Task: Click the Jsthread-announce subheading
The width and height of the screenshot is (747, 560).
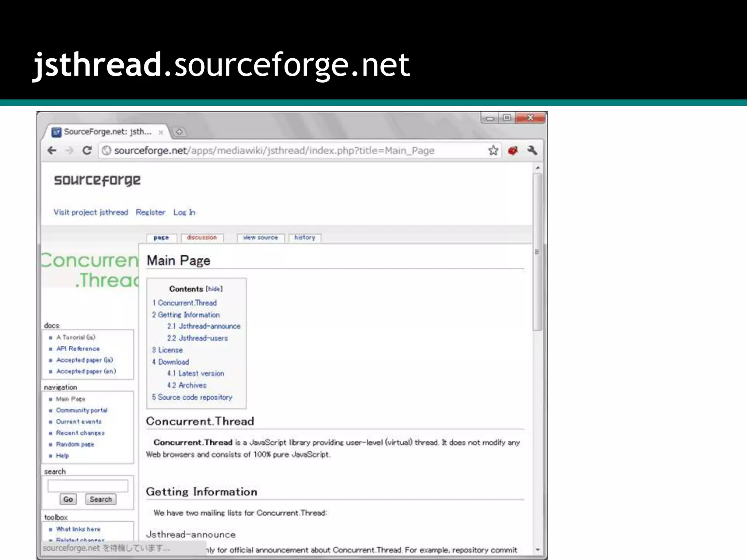Action: tap(191, 534)
